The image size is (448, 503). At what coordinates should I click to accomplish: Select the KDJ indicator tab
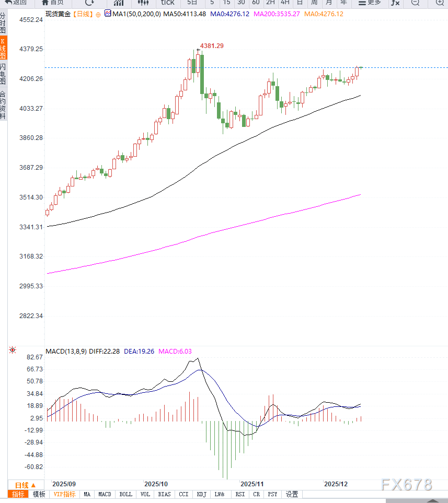(201, 494)
